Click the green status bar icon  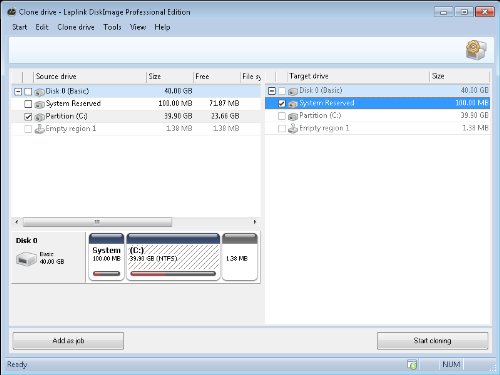(x=412, y=365)
